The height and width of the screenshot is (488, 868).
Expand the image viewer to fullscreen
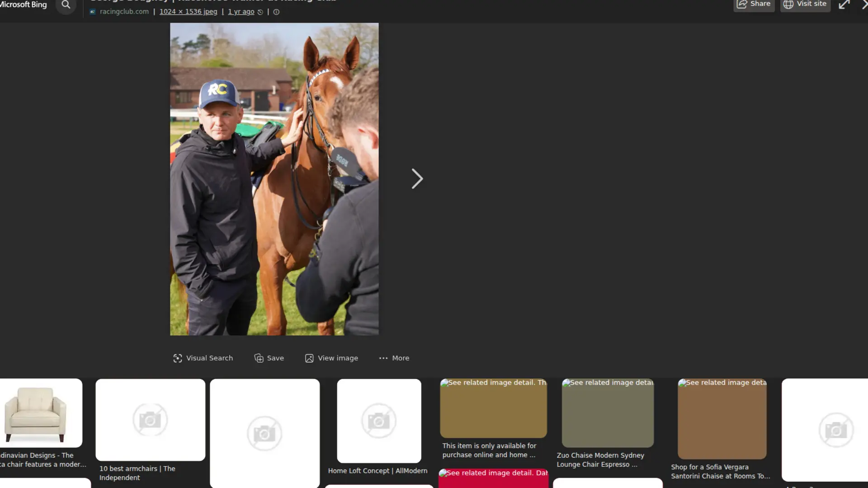(844, 5)
